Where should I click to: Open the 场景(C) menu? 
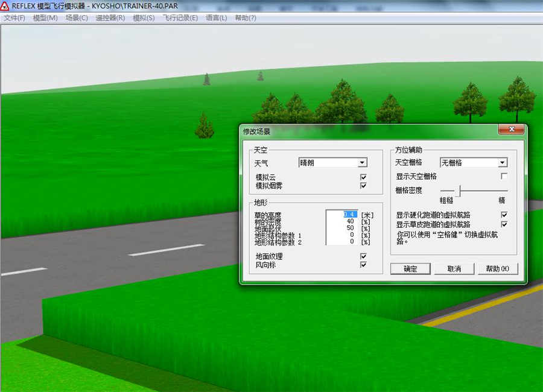77,18
